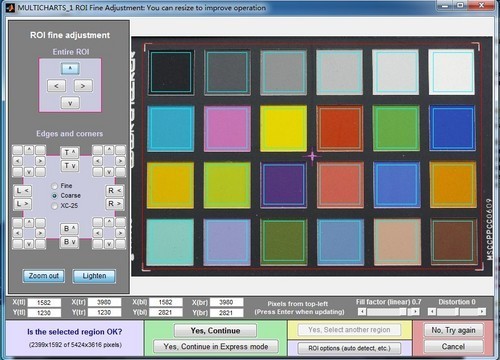Click the 'T ^' top edge up button
The width and height of the screenshot is (500, 360).
(70, 153)
